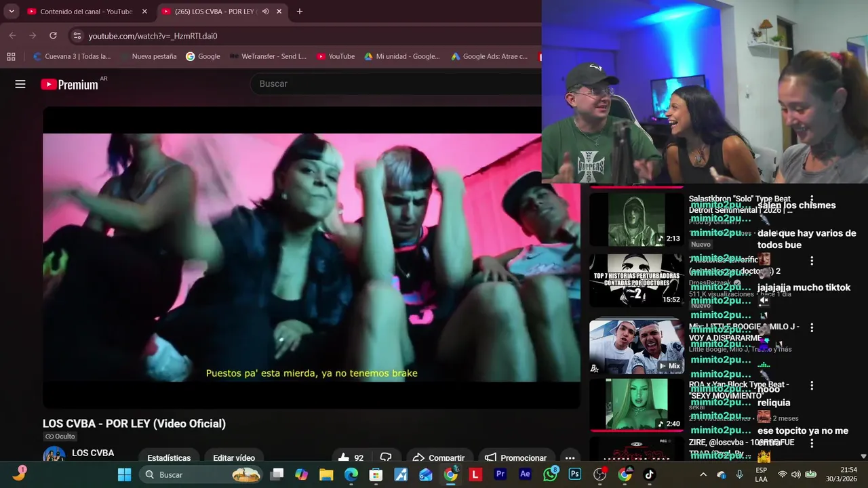The height and width of the screenshot is (488, 868).
Task: Open the red L app on taskbar
Action: click(475, 474)
